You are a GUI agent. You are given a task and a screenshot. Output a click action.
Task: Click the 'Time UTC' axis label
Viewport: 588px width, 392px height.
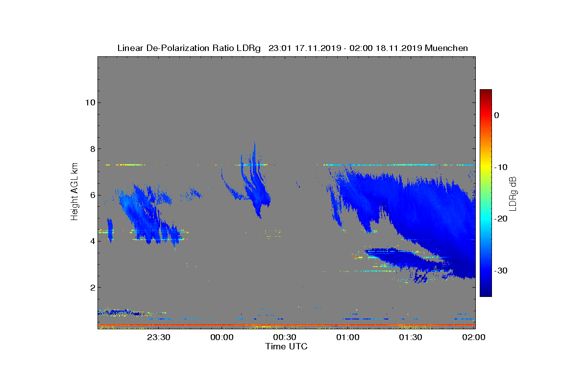click(286, 346)
